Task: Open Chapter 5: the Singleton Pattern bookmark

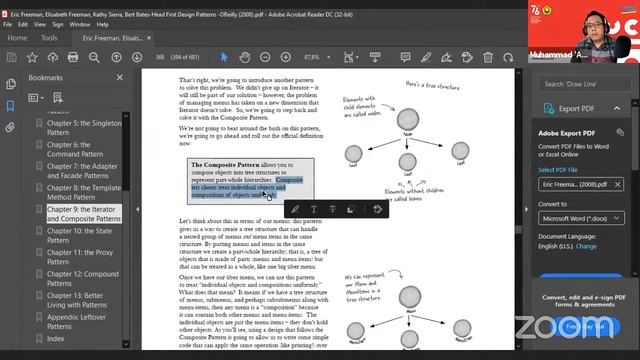Action: pyautogui.click(x=84, y=128)
